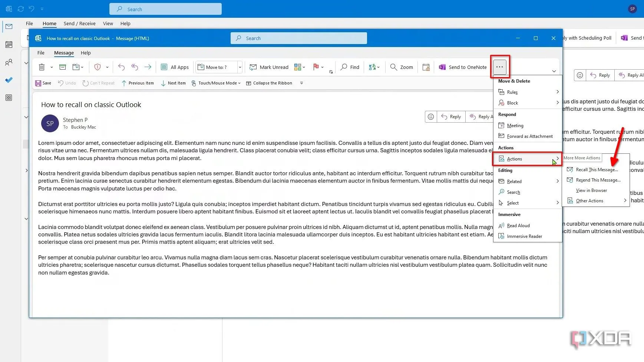Open All Apps in the ribbon

(175, 67)
